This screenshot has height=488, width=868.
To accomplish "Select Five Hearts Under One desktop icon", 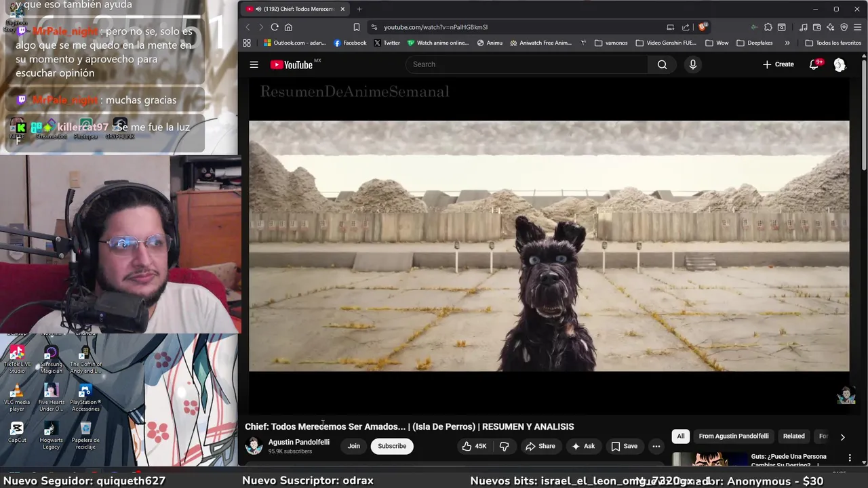I will point(51,397).
